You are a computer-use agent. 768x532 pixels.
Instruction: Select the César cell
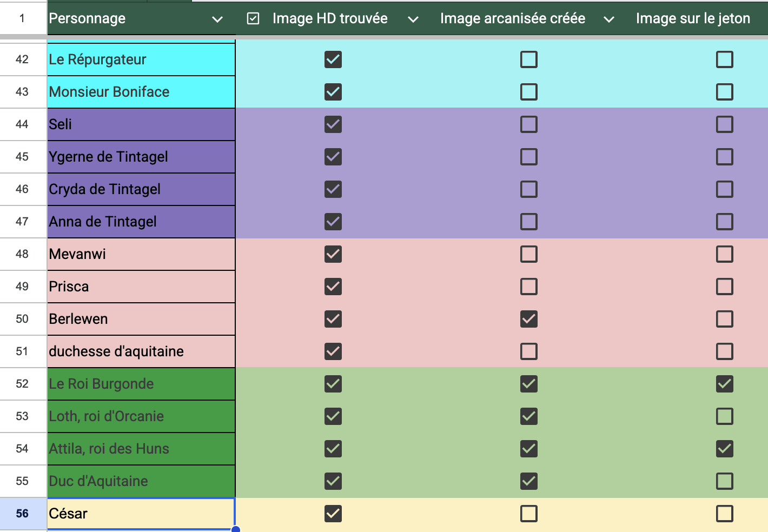point(141,514)
